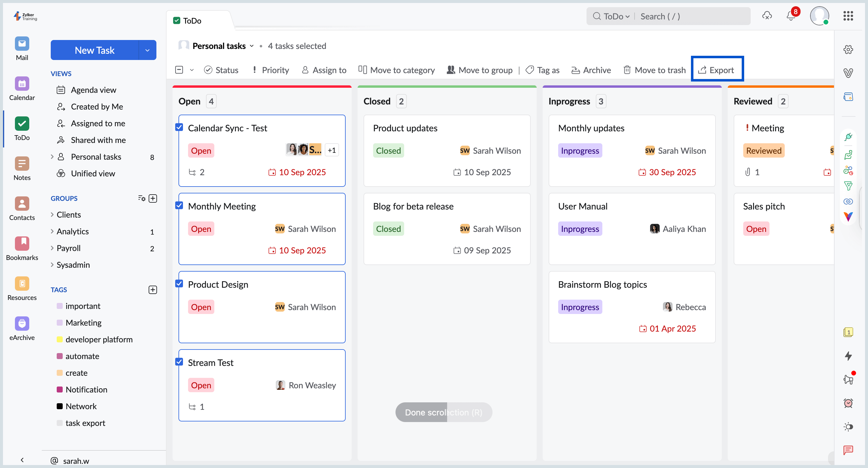
Task: Uncheck the Calendar Sync - Test task
Action: click(x=179, y=127)
